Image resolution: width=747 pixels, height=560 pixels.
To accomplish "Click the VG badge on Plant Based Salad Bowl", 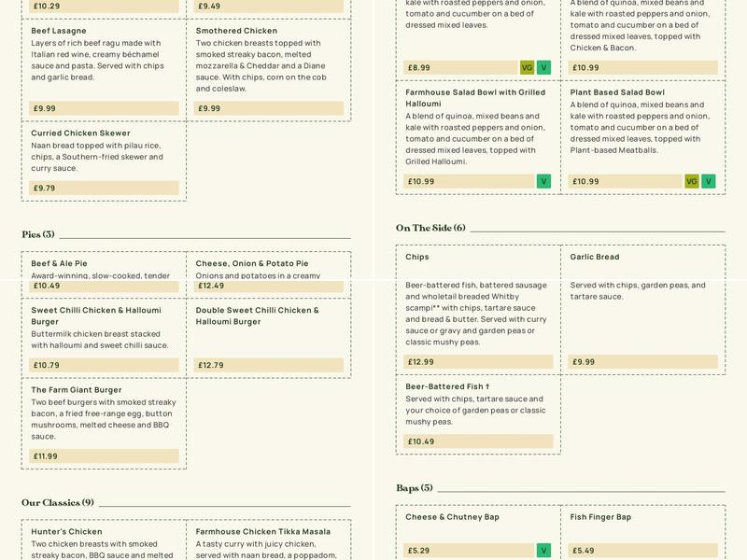I will point(692,181).
